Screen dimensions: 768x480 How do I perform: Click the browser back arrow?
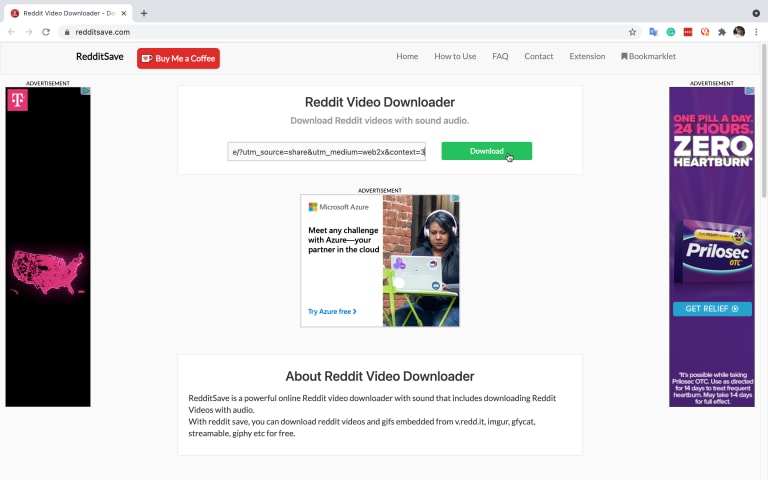click(12, 32)
